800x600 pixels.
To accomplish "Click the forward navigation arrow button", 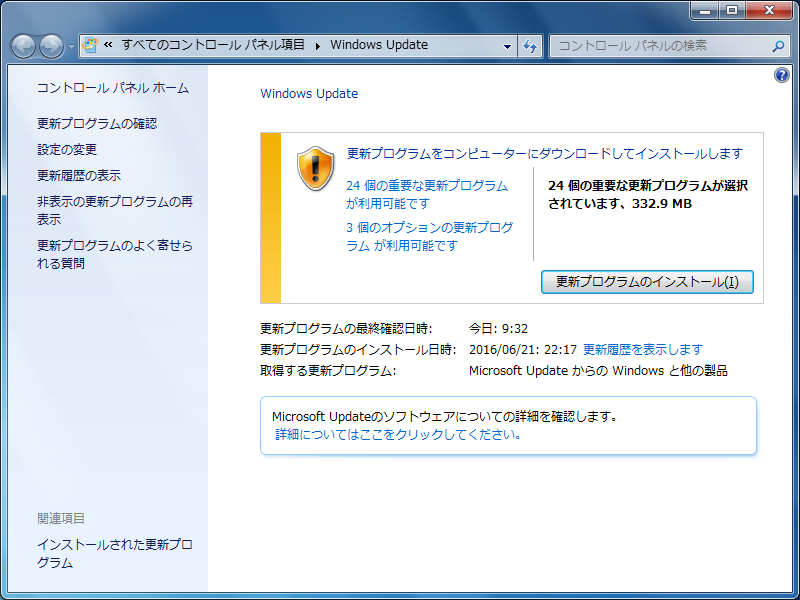I will pyautogui.click(x=52, y=46).
